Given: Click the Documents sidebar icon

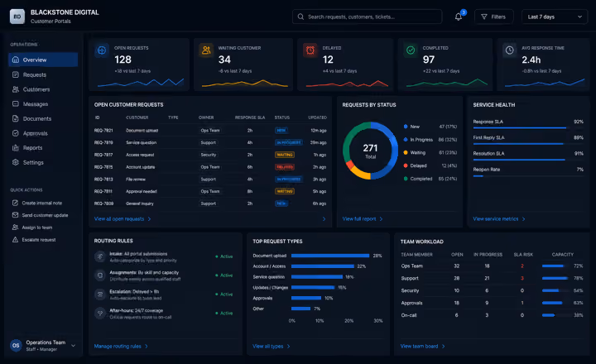Looking at the screenshot, I should pyautogui.click(x=16, y=118).
